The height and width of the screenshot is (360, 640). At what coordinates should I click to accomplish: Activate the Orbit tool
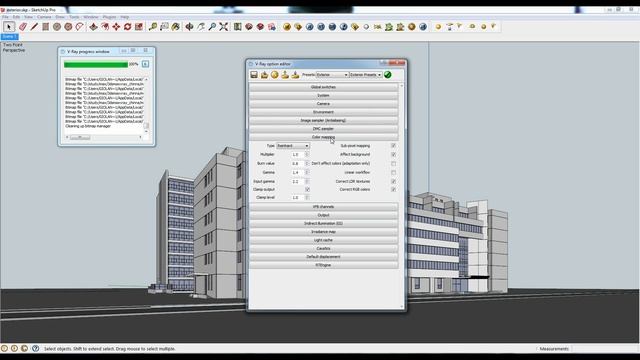click(189, 27)
